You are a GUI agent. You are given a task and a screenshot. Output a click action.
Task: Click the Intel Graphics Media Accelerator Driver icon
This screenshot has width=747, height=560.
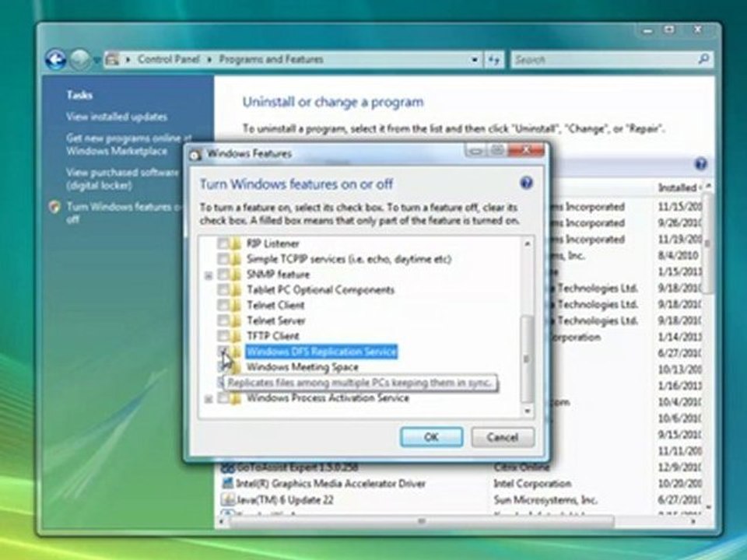pyautogui.click(x=227, y=483)
